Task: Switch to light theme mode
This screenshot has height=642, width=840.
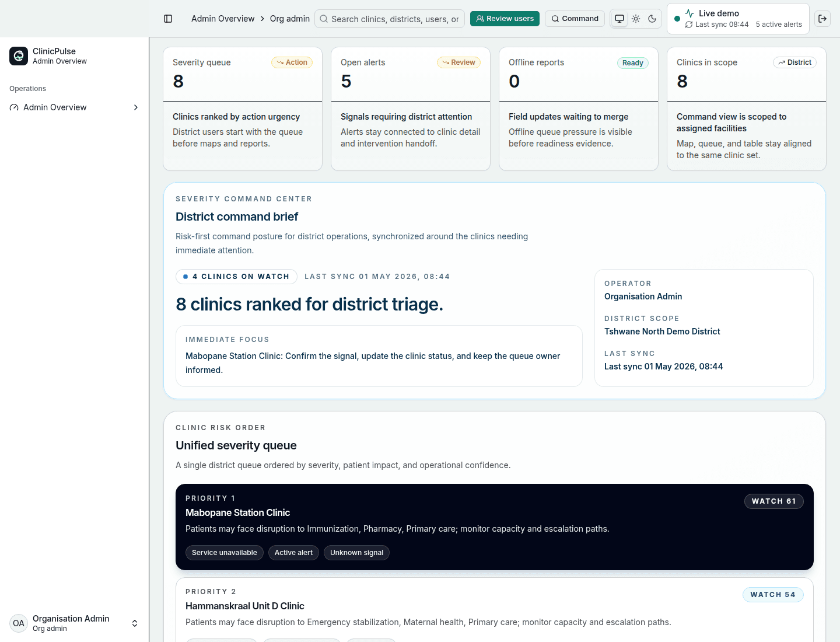Action: tap(636, 19)
